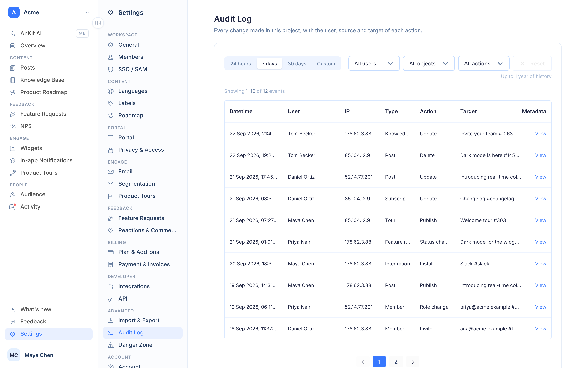Open the All objects filter dropdown
588x368 pixels.
429,64
